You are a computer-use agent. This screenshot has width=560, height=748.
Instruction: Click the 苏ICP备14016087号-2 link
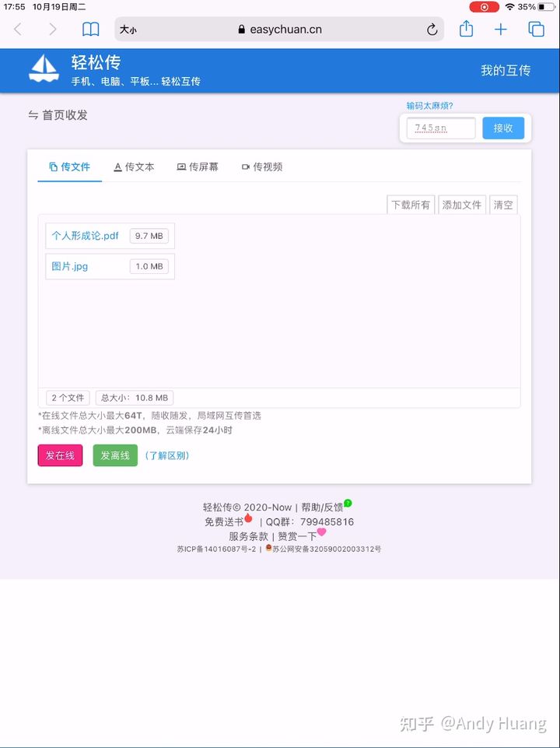pyautogui.click(x=216, y=549)
